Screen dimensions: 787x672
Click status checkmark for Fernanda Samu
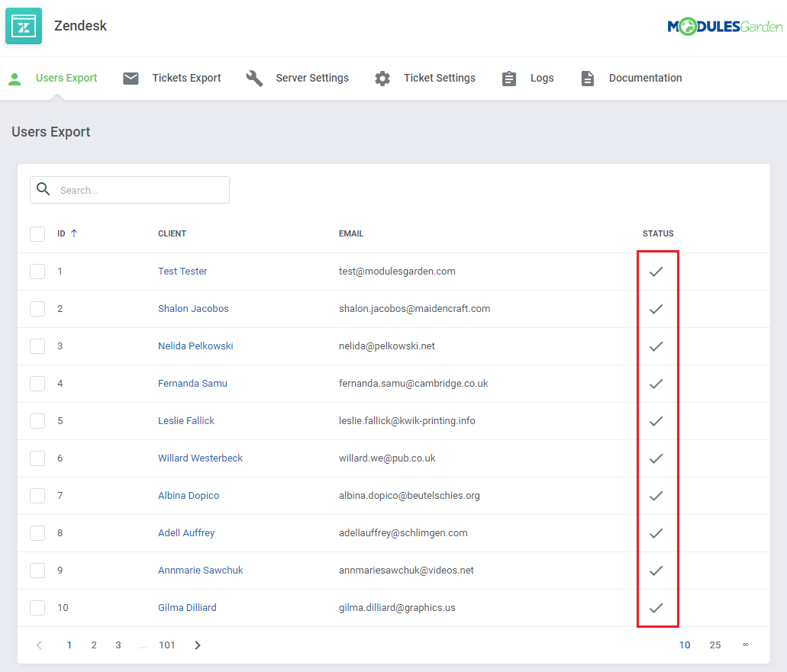[x=656, y=384]
